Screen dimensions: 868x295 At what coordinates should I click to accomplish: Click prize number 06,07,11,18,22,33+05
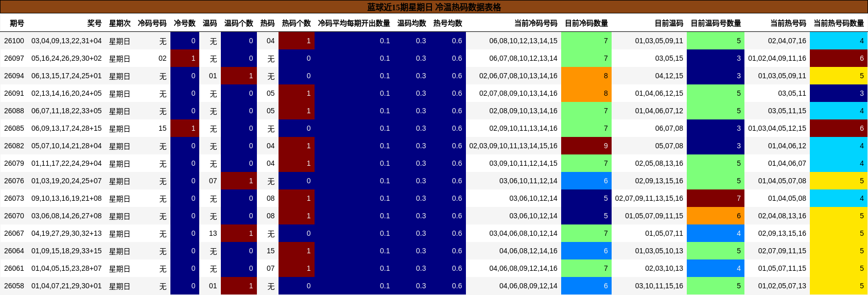[66, 111]
